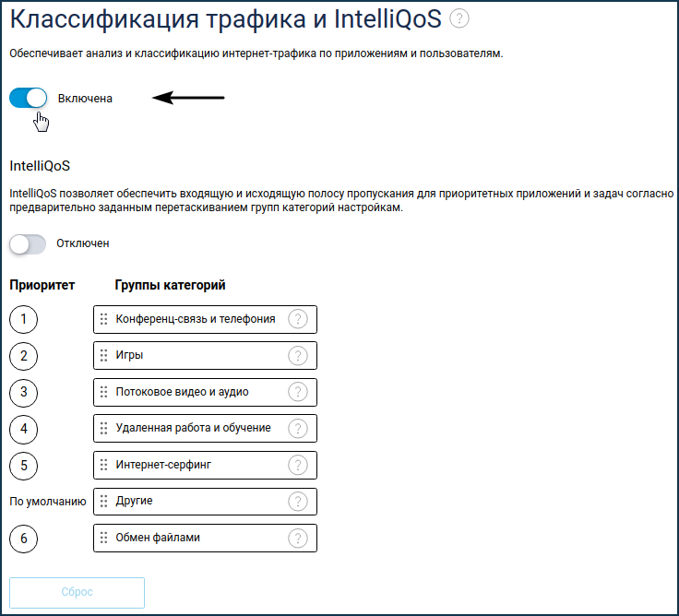Click the IntelliQoS section heading
This screenshot has width=679, height=616.
pos(40,166)
